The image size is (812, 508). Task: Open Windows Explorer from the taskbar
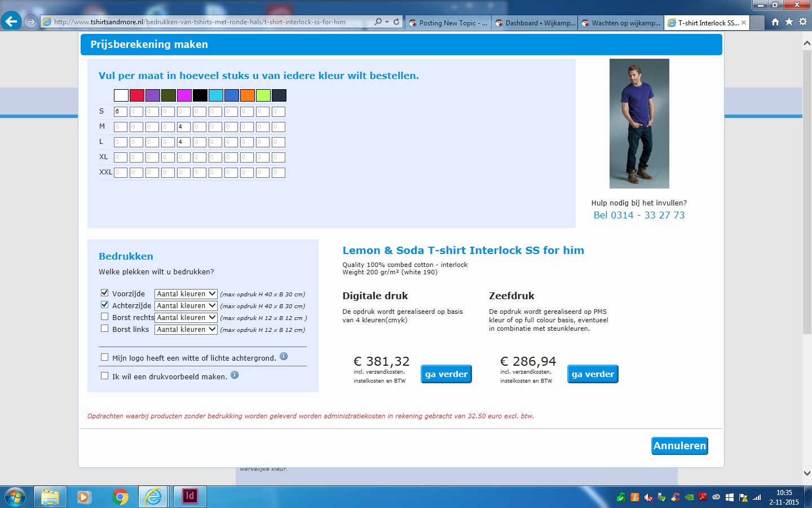tap(50, 497)
